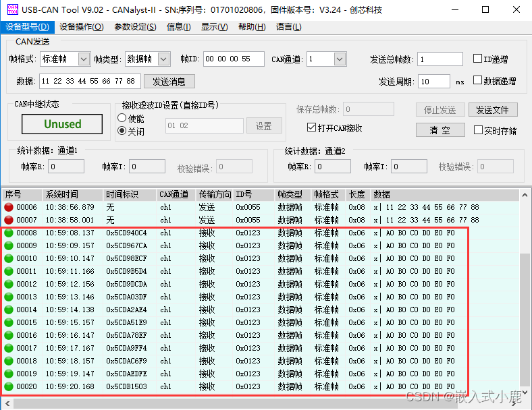Click the 发送消息 button
532x410 pixels.
(x=169, y=82)
